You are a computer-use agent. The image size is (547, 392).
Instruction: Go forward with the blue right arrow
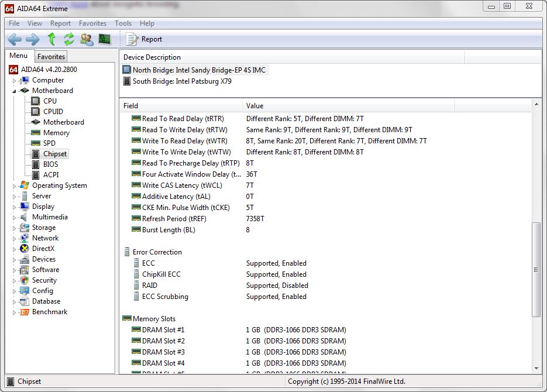pos(33,39)
